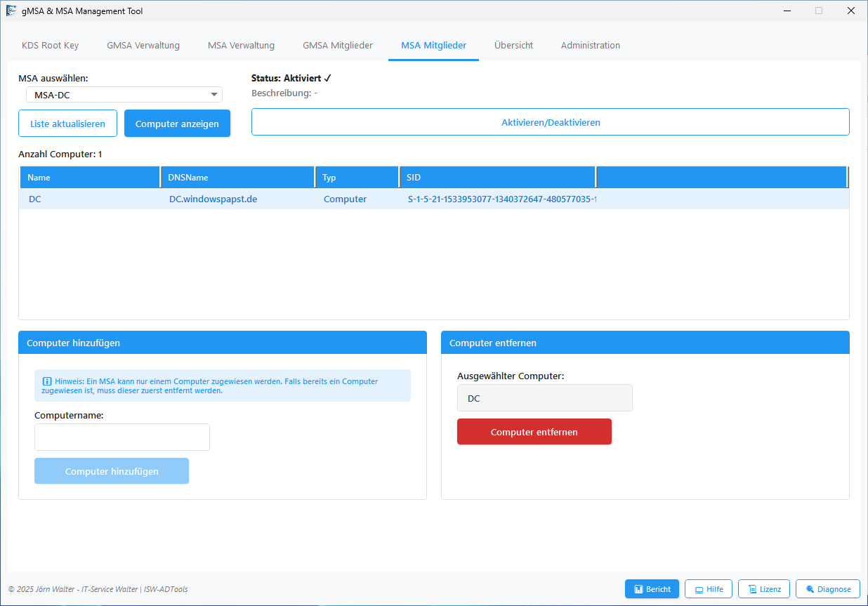Focus the Computername input field
Screen dimensions: 868x606
point(122,437)
